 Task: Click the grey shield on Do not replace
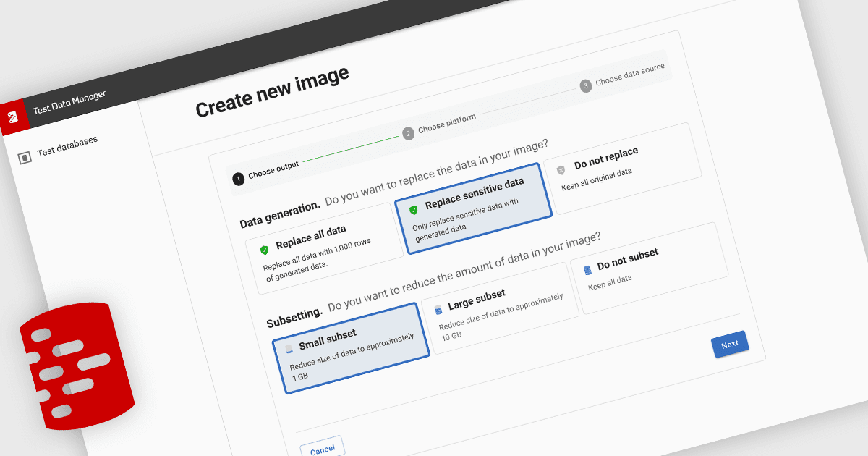561,170
